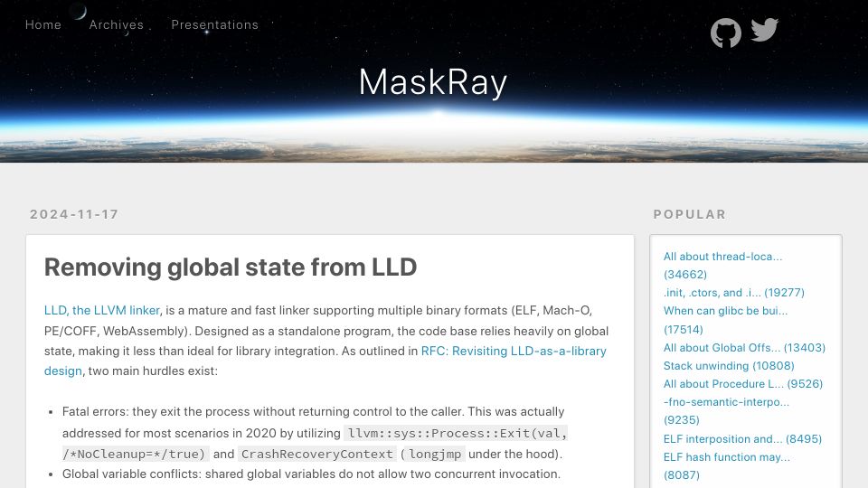
Task: Click the 2024-11-17 post date
Action: click(x=74, y=214)
